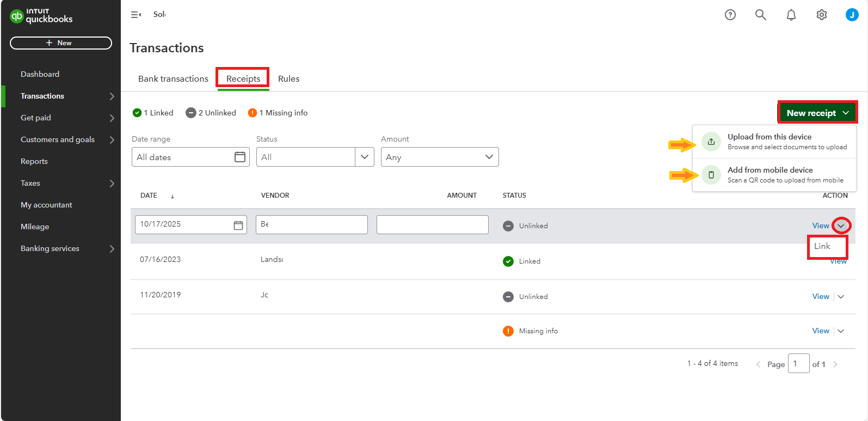Open the settings gear icon
The image size is (868, 421).
click(821, 15)
